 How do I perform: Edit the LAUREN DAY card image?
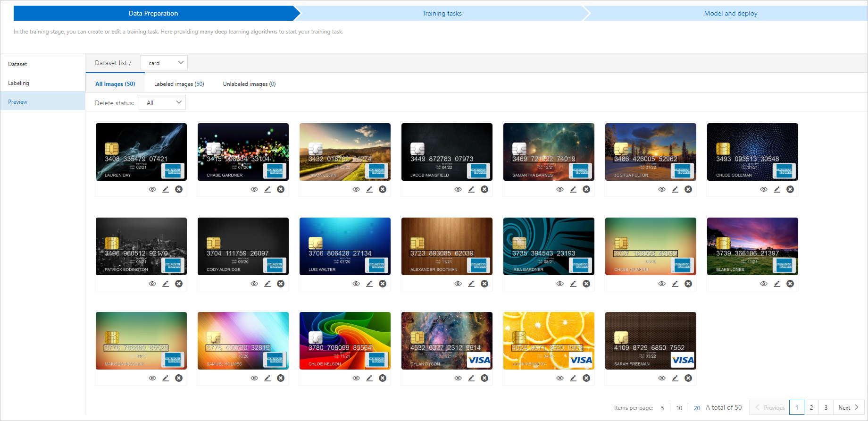tap(166, 189)
